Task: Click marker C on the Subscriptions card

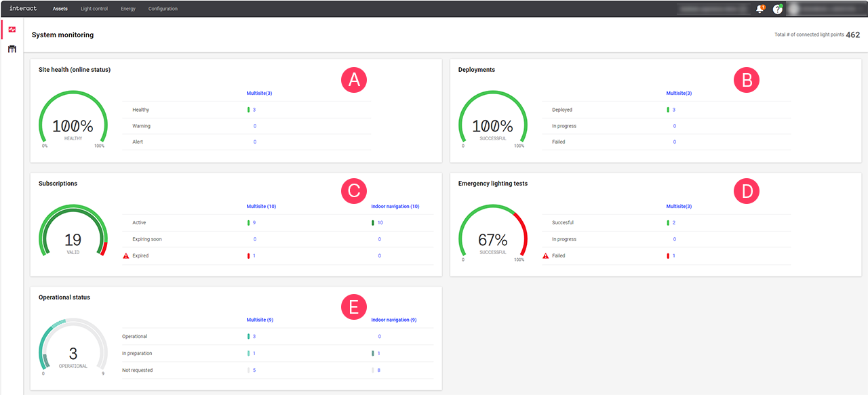Action: tap(353, 191)
